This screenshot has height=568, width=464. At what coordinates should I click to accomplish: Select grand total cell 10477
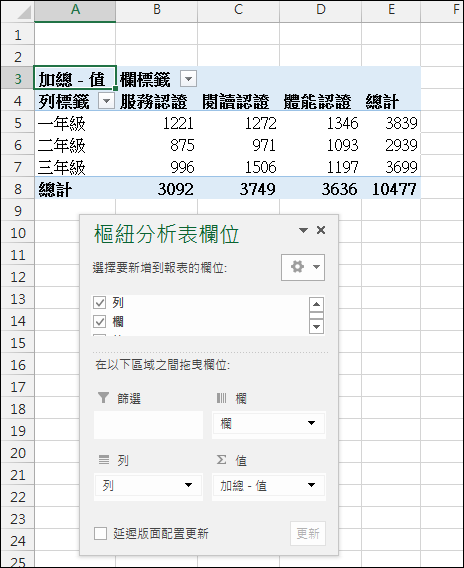391,188
